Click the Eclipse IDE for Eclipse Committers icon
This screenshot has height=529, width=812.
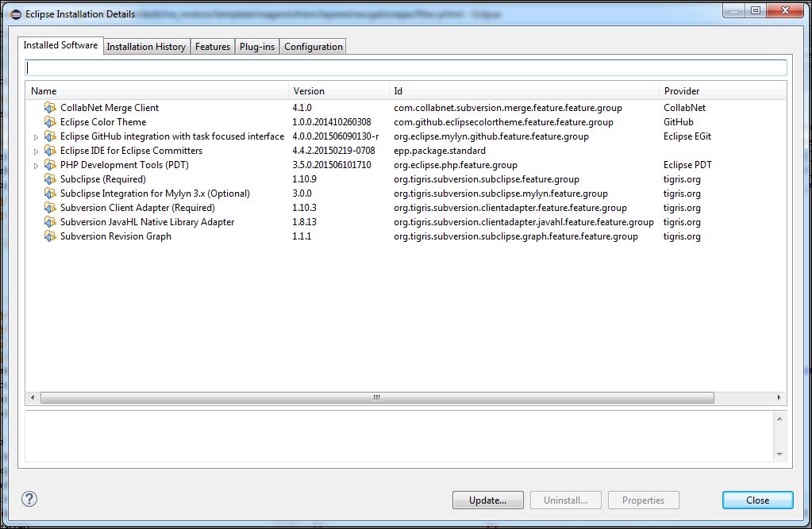click(x=50, y=151)
